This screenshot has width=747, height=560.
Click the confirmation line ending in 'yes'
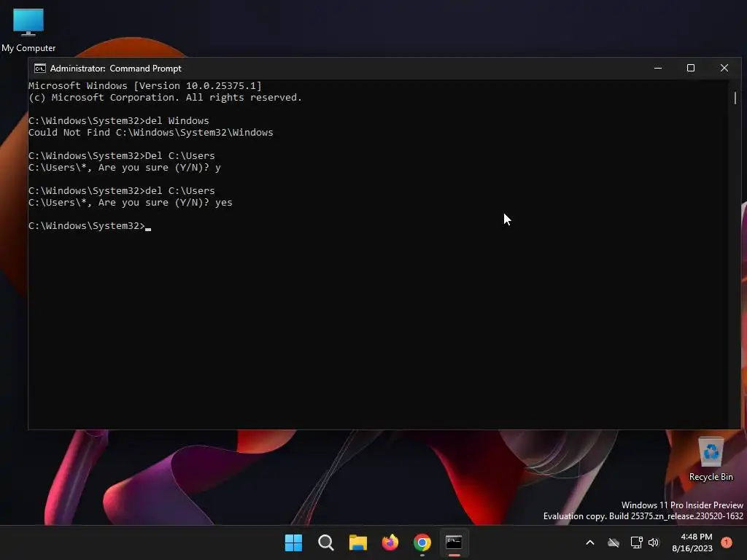coord(131,203)
